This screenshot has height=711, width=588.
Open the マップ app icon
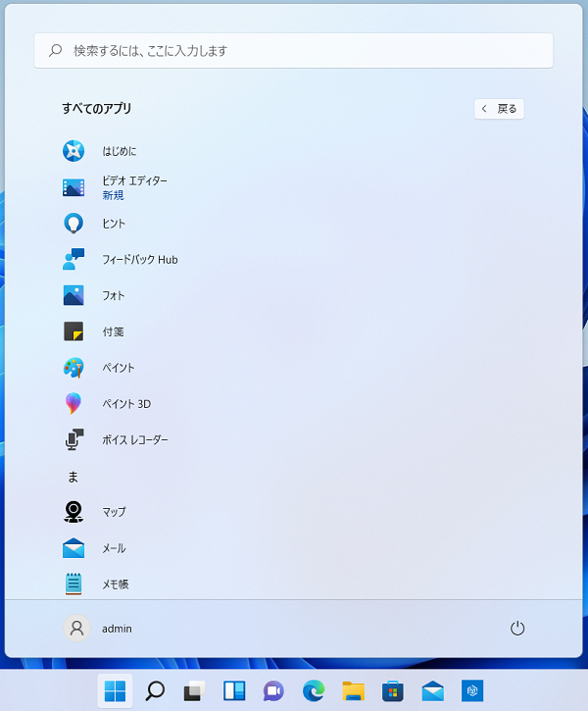coord(73,512)
